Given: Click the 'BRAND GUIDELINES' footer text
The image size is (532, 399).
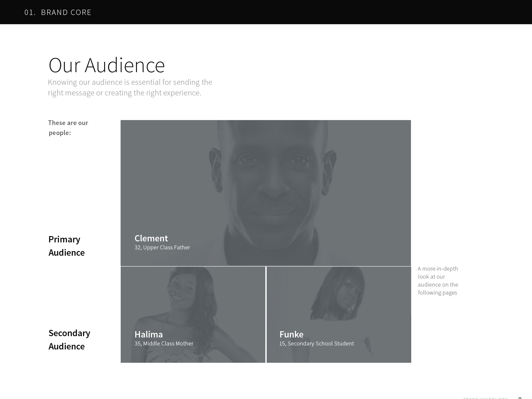Looking at the screenshot, I should click(485, 398).
